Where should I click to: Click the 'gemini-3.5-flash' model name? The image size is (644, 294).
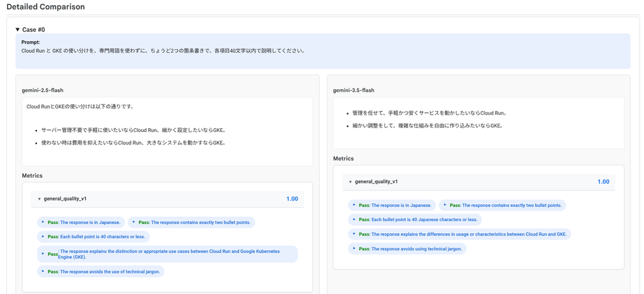(353, 90)
